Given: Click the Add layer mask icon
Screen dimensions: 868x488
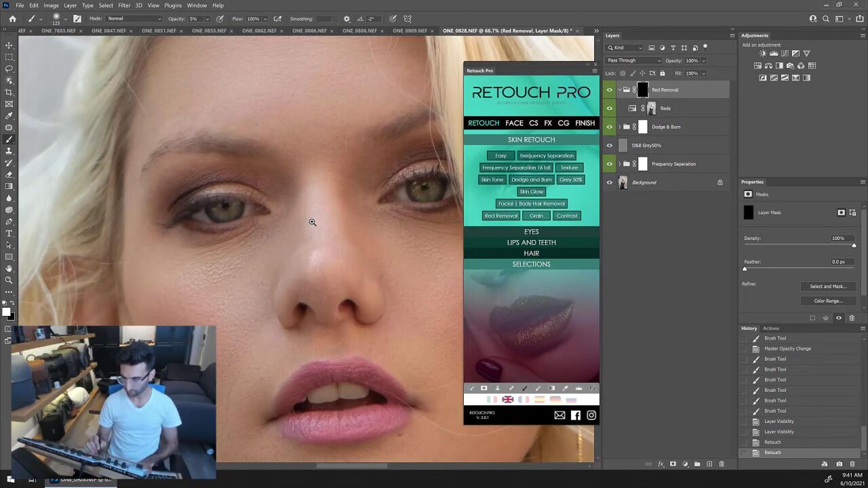Looking at the screenshot, I should point(673,464).
